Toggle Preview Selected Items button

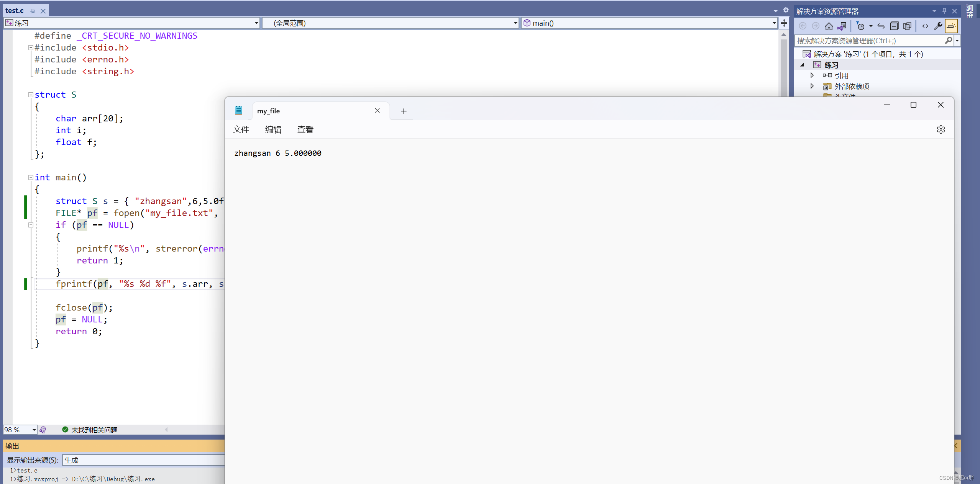click(951, 26)
